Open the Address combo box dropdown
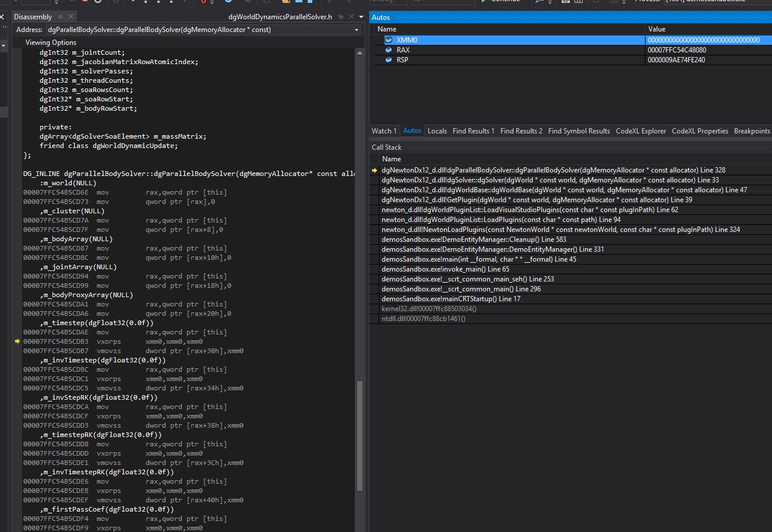Screen dimensions: 772x532 356,30
